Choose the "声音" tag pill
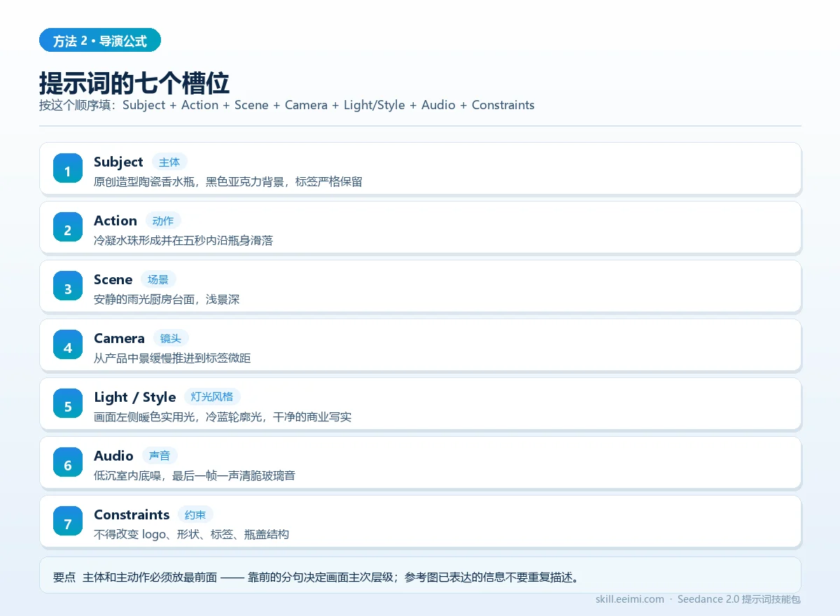This screenshot has width=840, height=616. tap(160, 456)
